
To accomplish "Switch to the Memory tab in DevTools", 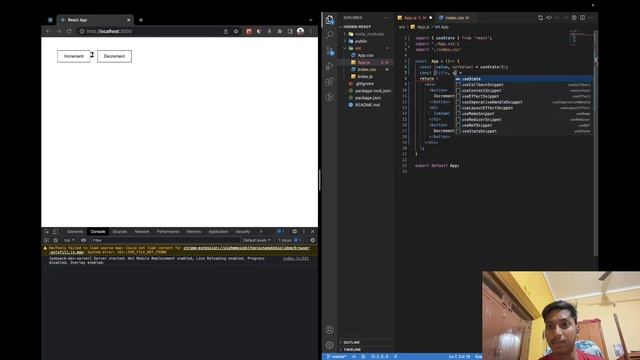I will coord(193,231).
